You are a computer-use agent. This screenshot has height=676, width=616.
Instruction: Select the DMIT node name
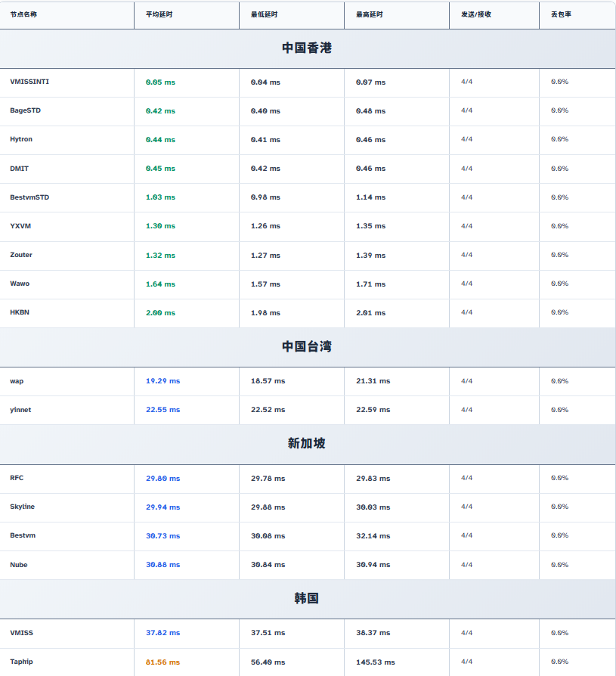point(20,169)
